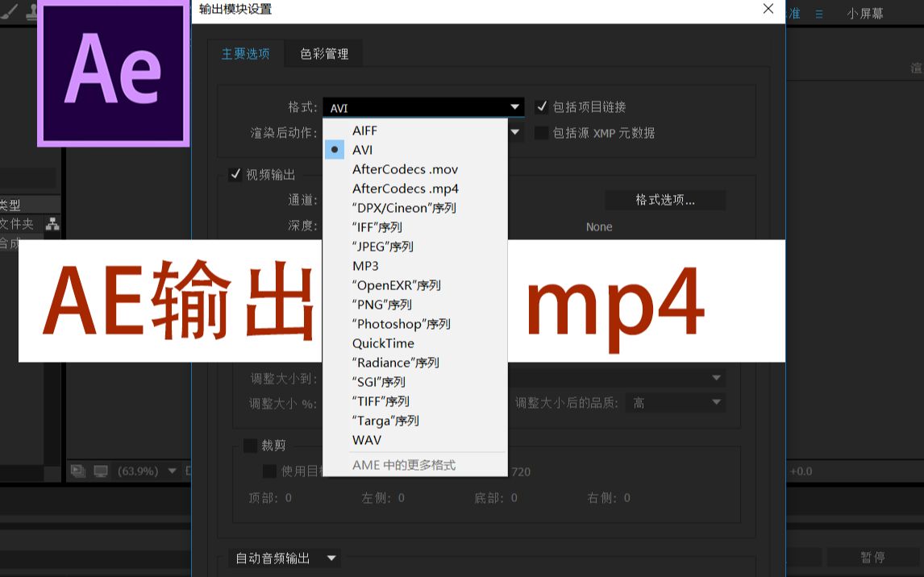
Task: Choose the "Targa" sequence format
Action: coord(415,421)
